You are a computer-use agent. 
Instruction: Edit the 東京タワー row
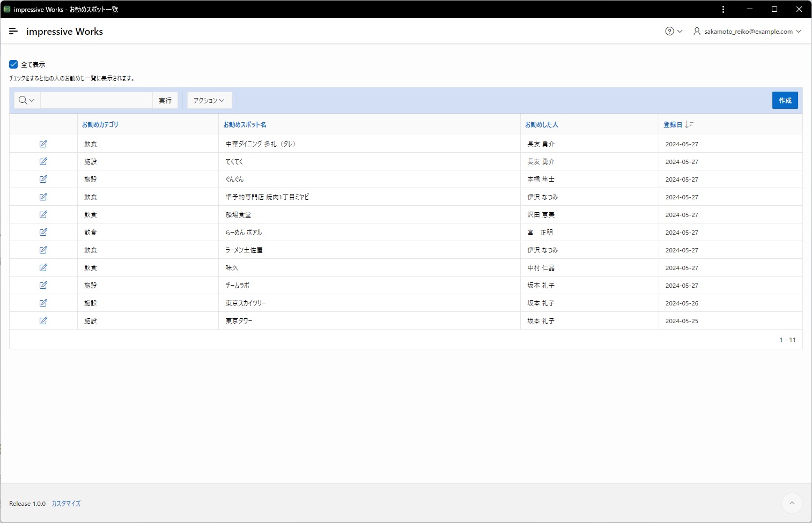(43, 320)
